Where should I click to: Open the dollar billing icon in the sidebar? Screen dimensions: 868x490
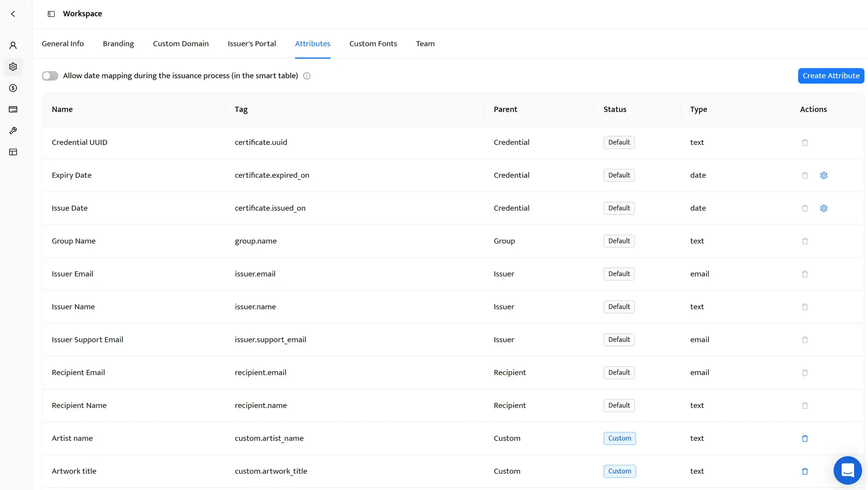coord(13,88)
